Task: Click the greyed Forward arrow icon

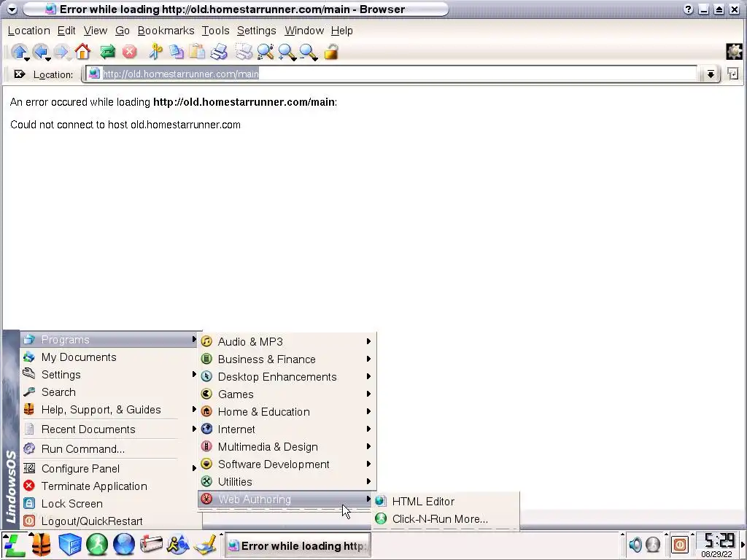Action: 61,52
